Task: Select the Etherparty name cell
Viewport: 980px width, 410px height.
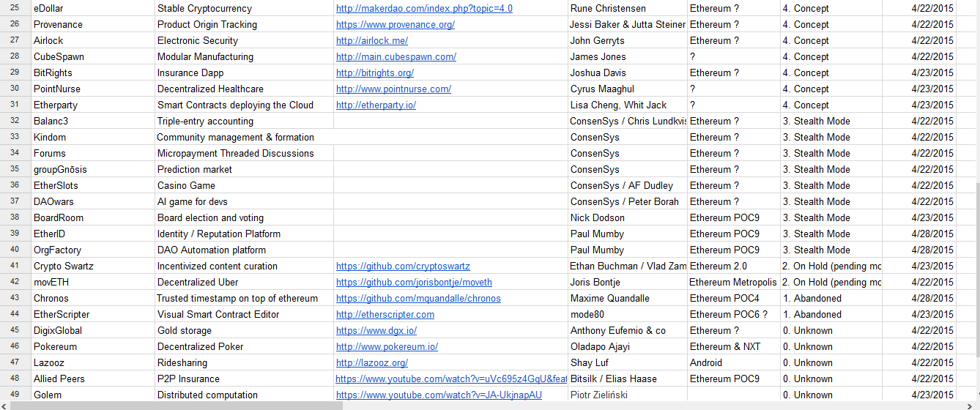Action: coord(93,105)
